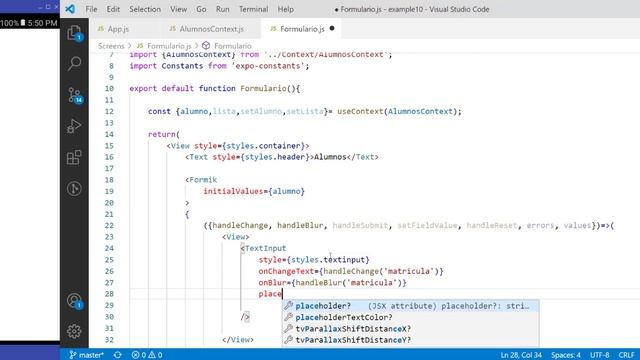Click CRLF end of line setting
Screen dimensions: 640x360
626,355
